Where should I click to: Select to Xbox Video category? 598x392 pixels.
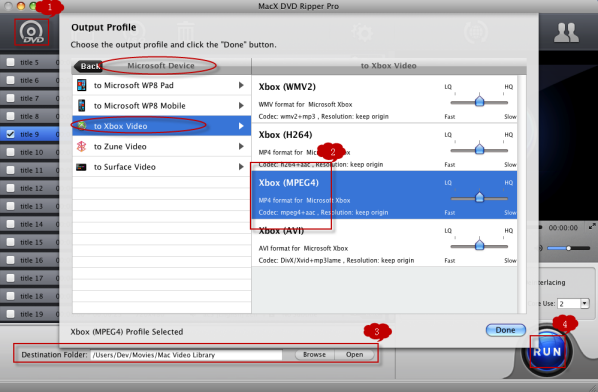161,126
